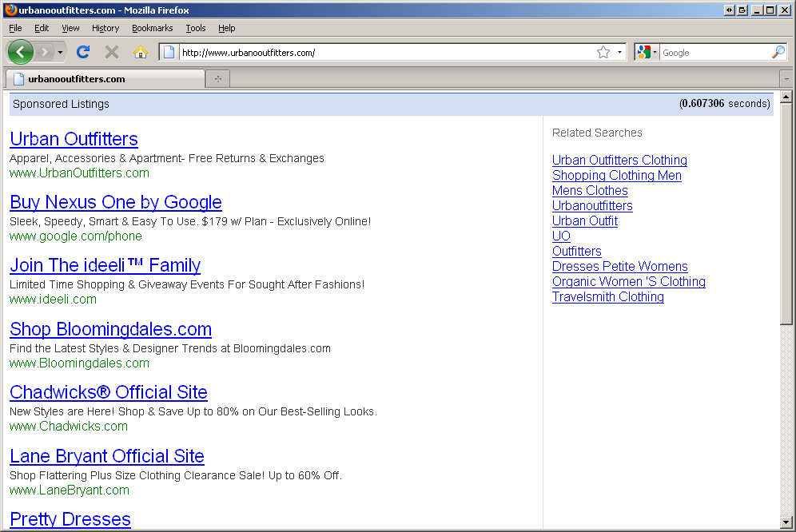Open the Buy Nexus One by Google link
The width and height of the screenshot is (796, 532).
coord(116,202)
